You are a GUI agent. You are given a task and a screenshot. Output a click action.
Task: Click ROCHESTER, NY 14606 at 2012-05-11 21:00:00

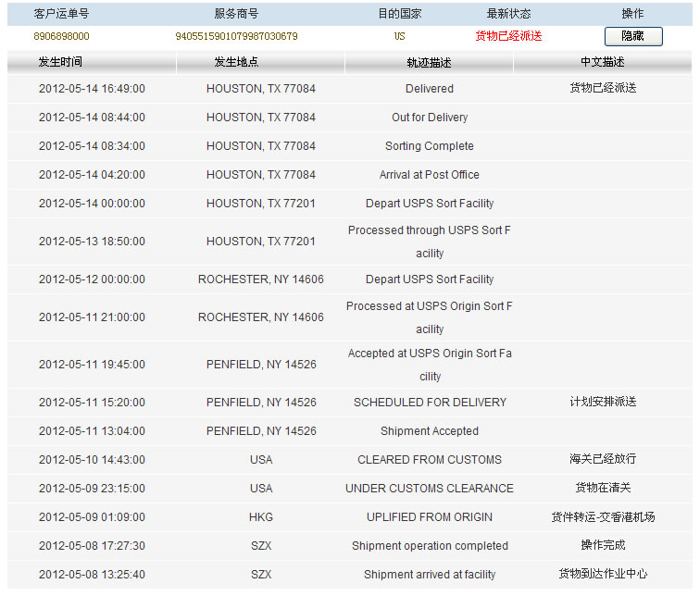(x=261, y=317)
